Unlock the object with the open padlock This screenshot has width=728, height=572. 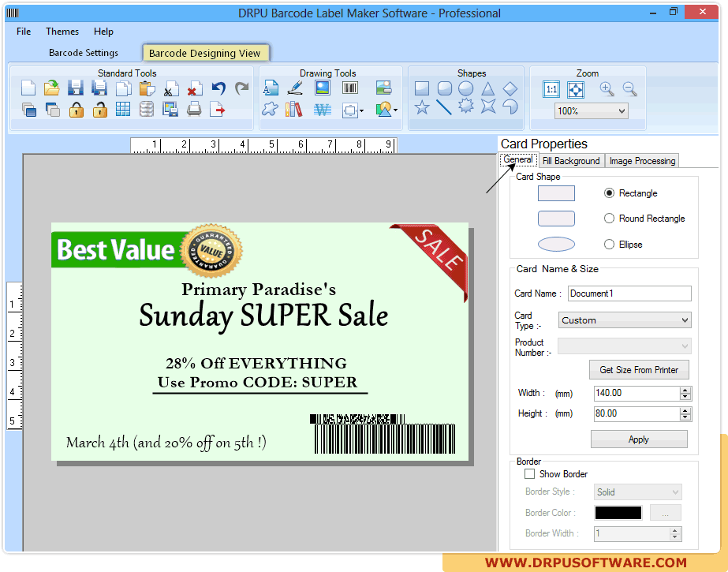pyautogui.click(x=100, y=110)
